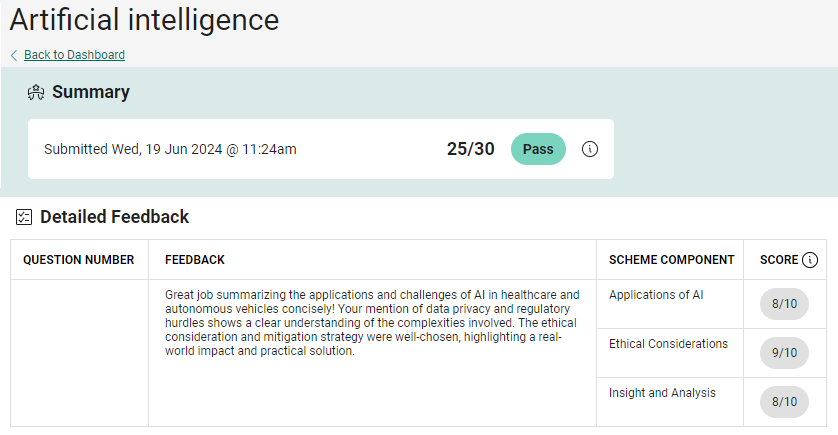
Task: Click the SCORE column header label
Action: (779, 260)
